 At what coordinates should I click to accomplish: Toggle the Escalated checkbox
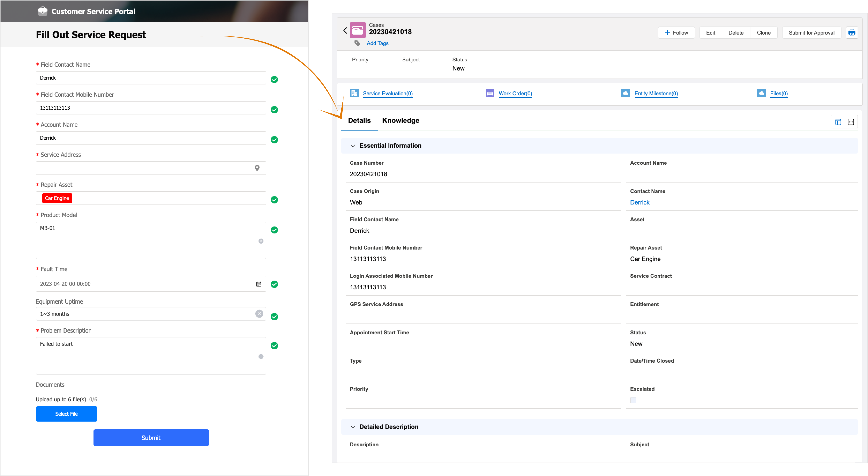pyautogui.click(x=633, y=400)
